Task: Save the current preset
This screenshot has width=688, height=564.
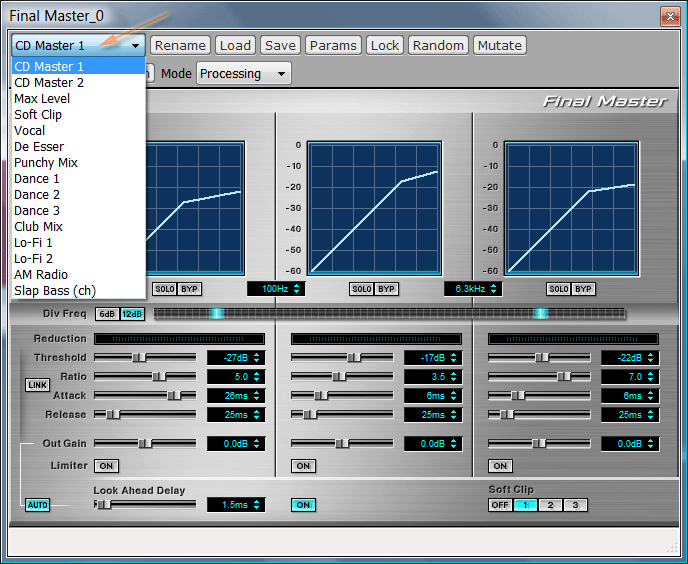Action: pyautogui.click(x=280, y=45)
